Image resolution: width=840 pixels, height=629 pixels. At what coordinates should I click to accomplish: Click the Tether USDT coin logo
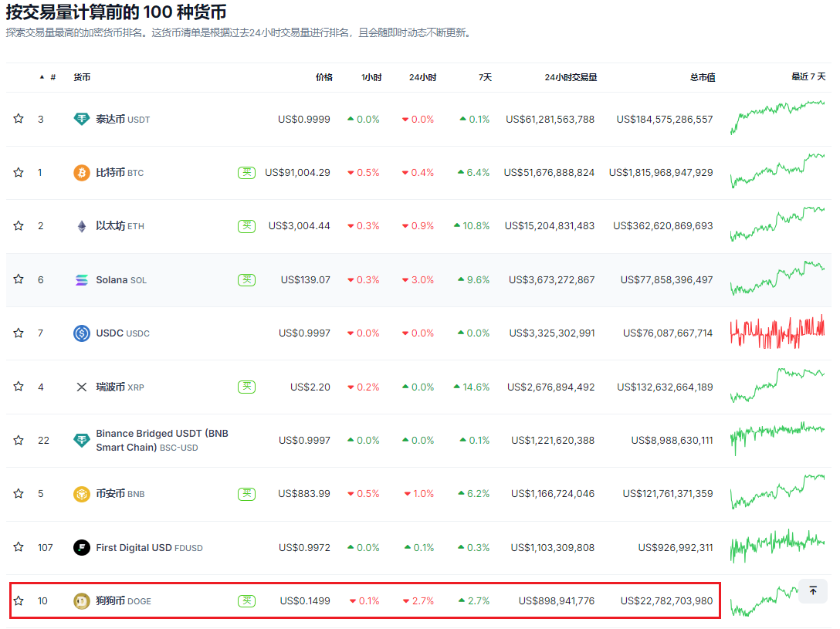(x=81, y=119)
